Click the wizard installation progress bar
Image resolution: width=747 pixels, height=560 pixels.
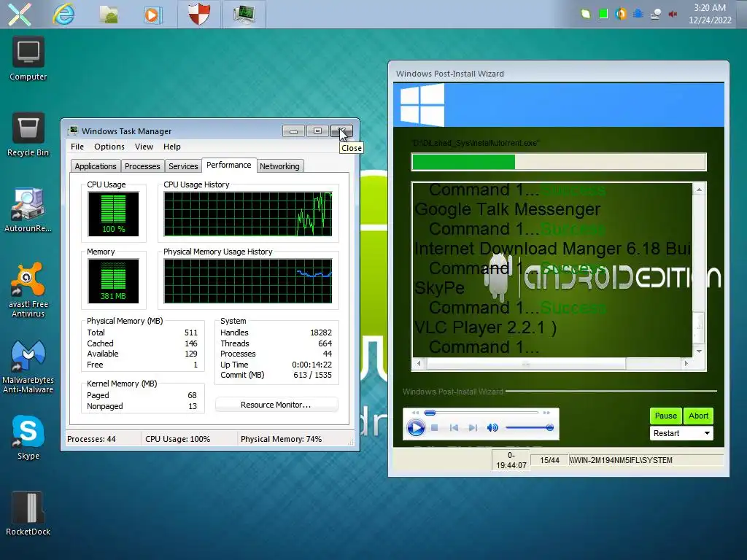pyautogui.click(x=558, y=162)
